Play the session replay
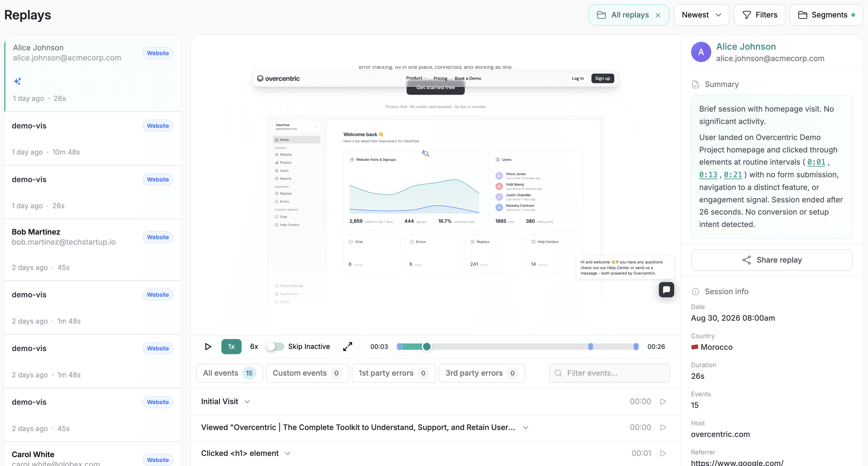868x466 pixels. 208,347
